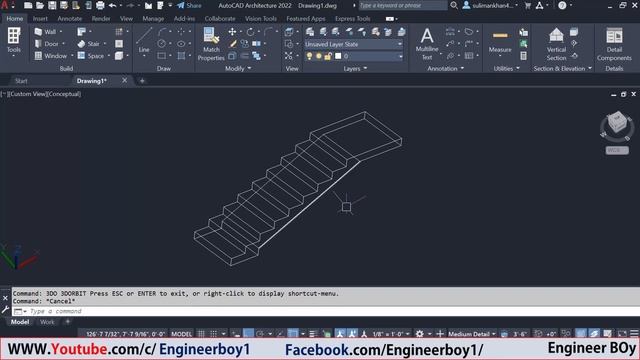Screen dimensions: 640x360
Task: Open the Vision Tools ribbon tab
Action: pos(261,19)
